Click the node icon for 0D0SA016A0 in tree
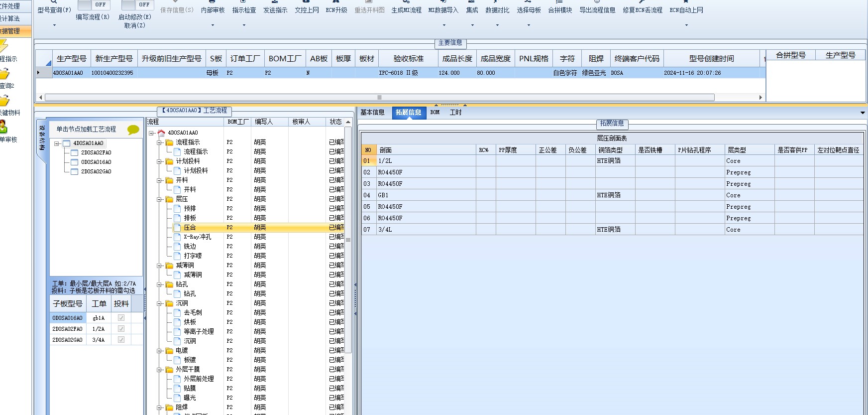The width and height of the screenshot is (868, 415). pos(74,162)
